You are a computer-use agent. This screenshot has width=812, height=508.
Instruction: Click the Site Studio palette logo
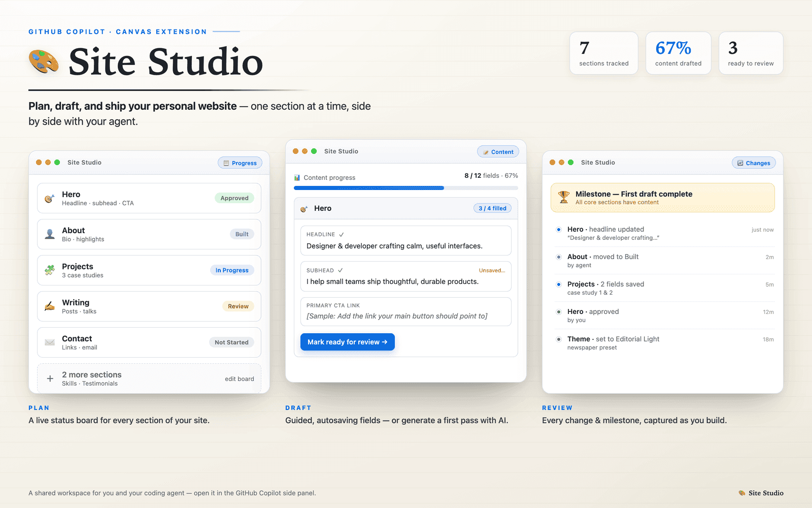[x=44, y=61]
